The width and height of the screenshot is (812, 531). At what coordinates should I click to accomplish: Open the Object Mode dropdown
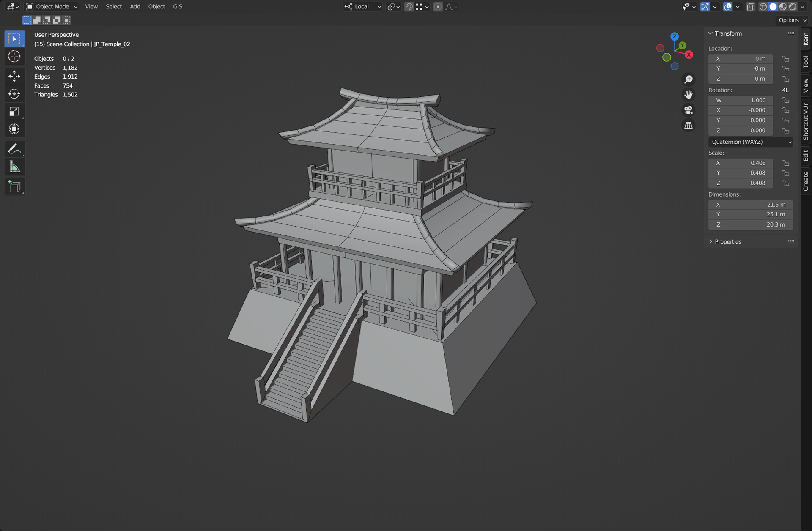[52, 7]
